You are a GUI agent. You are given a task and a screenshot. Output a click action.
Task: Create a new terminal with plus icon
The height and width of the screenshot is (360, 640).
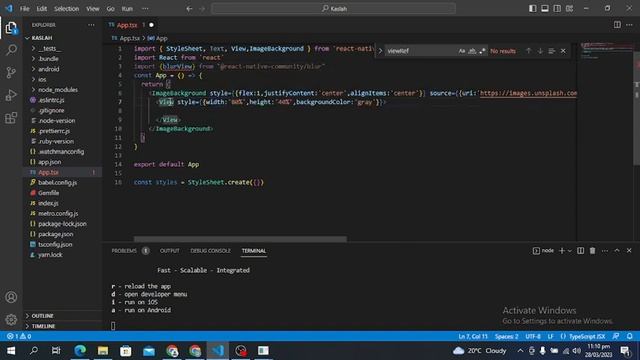tap(562, 251)
